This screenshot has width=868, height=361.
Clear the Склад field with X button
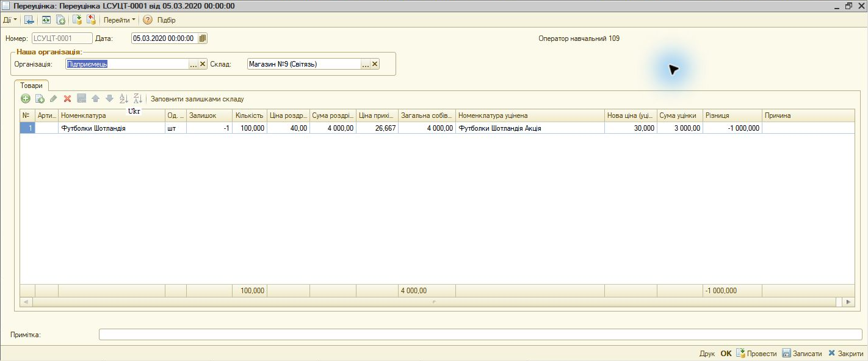[x=375, y=64]
